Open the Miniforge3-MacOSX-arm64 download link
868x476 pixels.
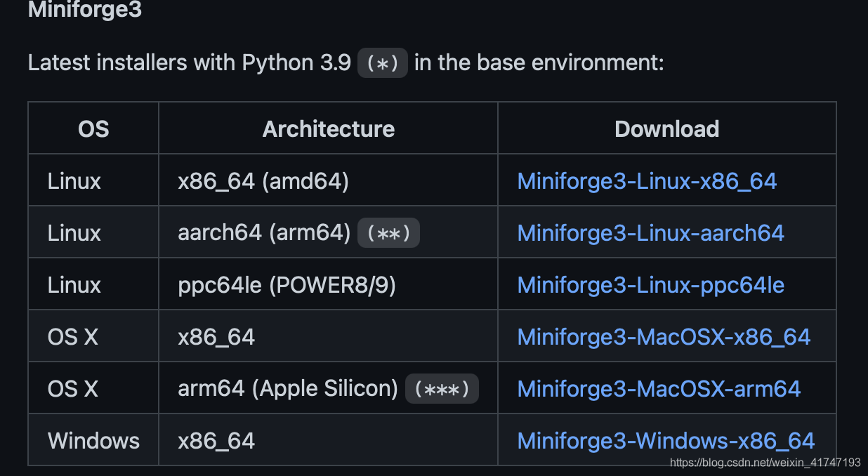click(x=659, y=389)
